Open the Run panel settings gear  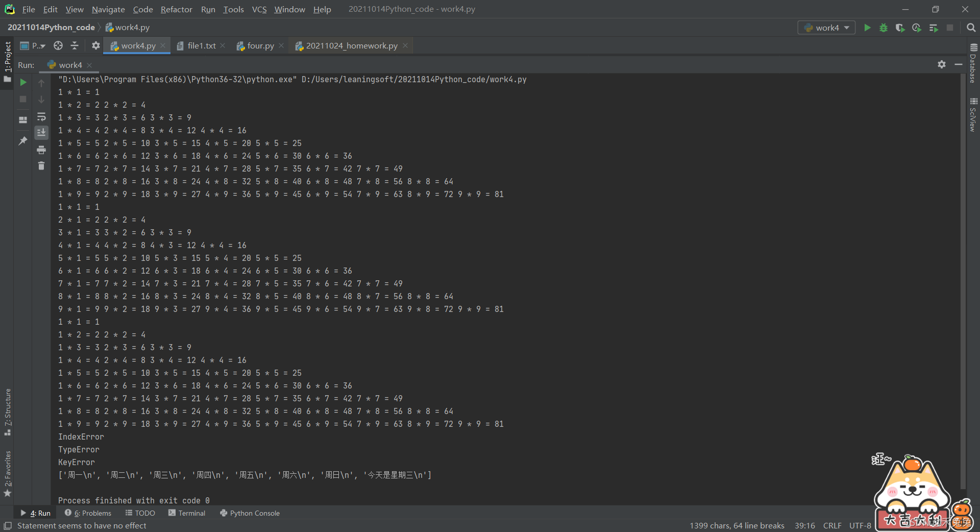click(942, 65)
